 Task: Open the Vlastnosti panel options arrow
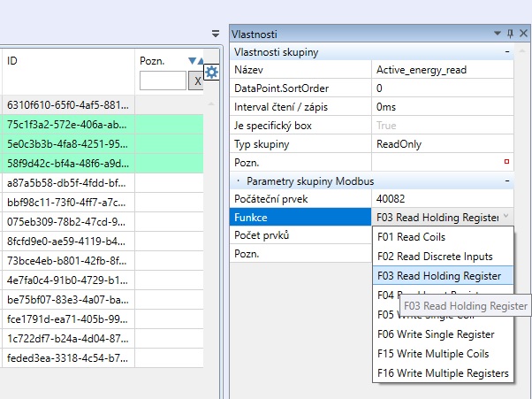click(x=498, y=34)
